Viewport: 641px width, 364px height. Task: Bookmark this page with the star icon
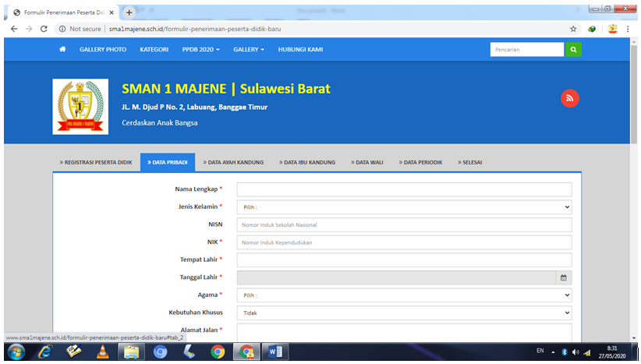click(x=573, y=28)
